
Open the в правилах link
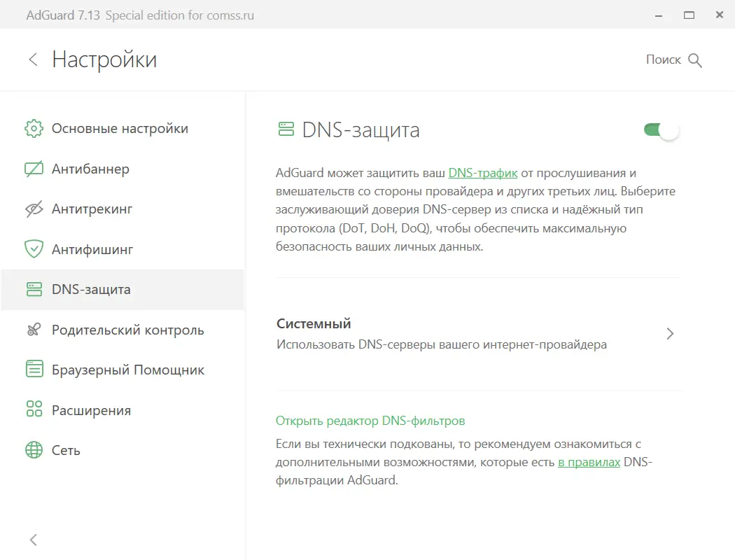[589, 462]
